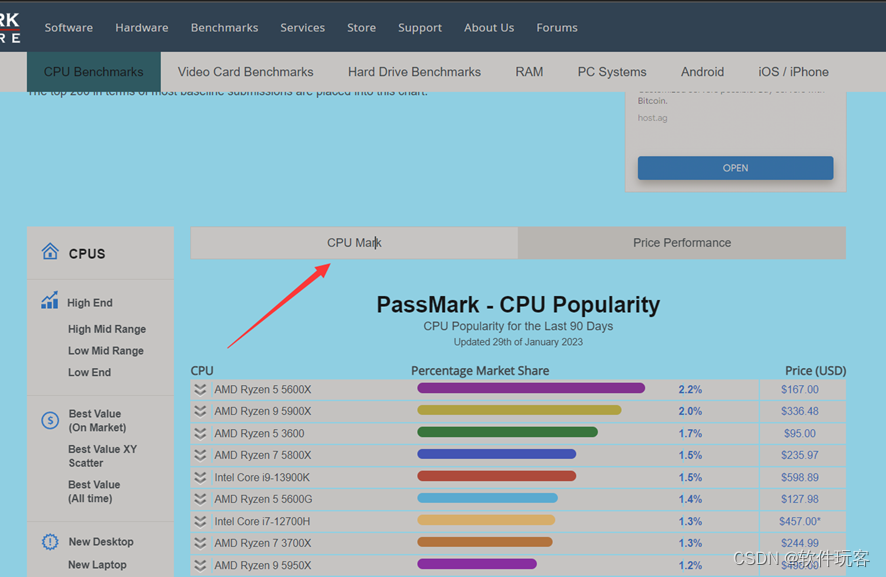
Task: Open the RAM benchmarks tab
Action: pos(529,72)
